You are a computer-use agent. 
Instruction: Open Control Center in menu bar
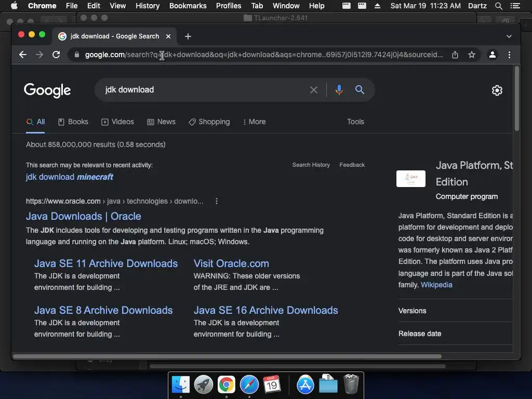(515, 6)
